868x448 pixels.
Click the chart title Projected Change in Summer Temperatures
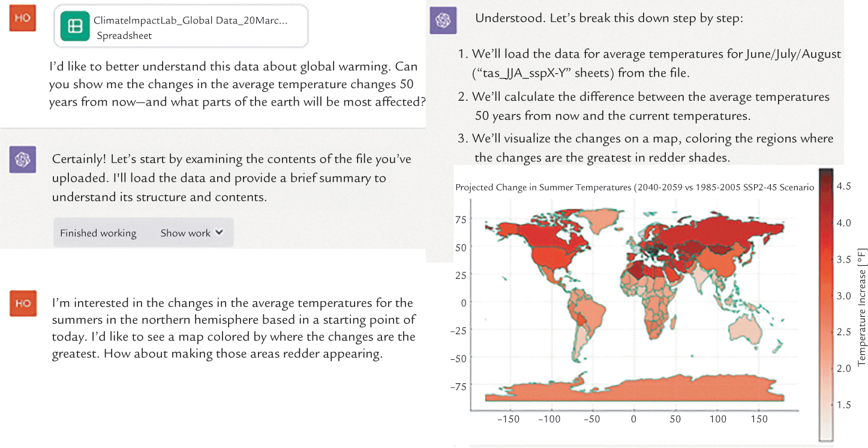[634, 187]
